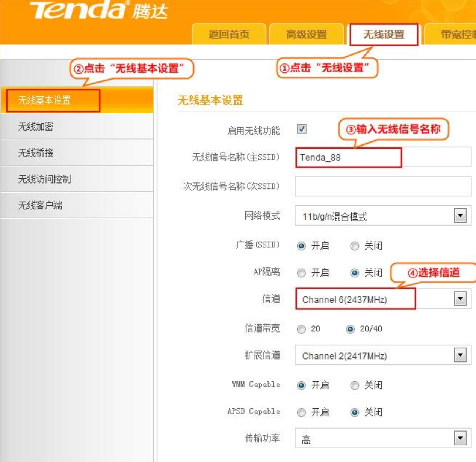Viewport: 476px width, 462px height.
Task: Open the 网络模式 dropdown arrow
Action: click(x=460, y=215)
